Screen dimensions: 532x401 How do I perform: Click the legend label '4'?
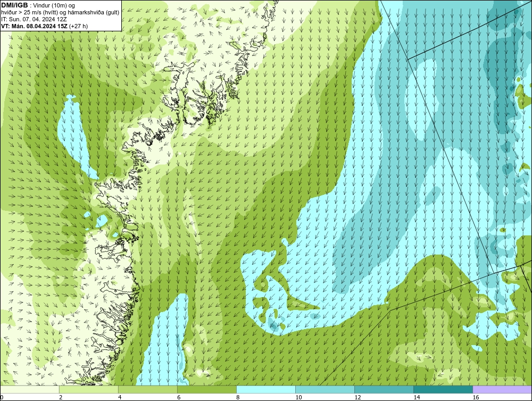coord(120,397)
